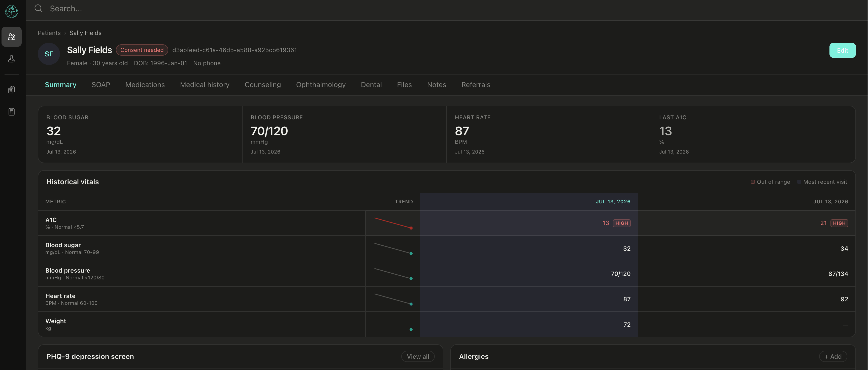
Task: Click the SF patient avatar
Action: click(49, 54)
